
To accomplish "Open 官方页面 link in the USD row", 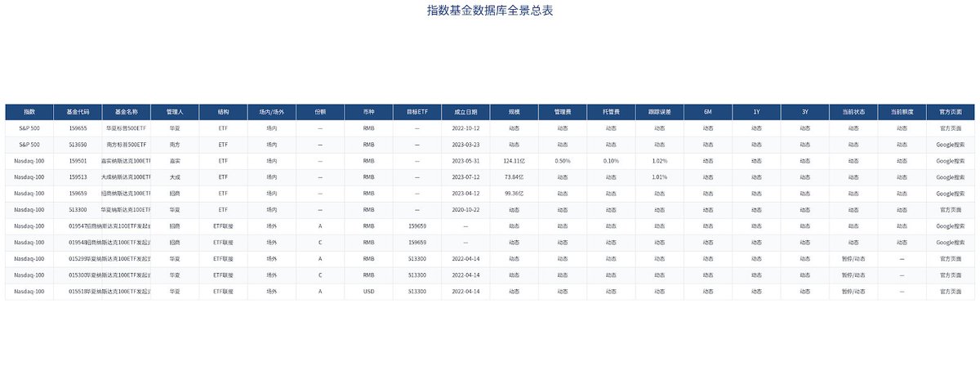I will [x=951, y=292].
